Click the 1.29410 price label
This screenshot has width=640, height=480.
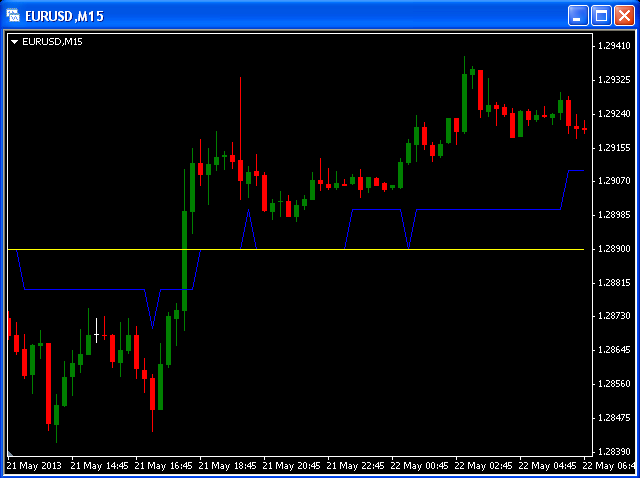tap(613, 46)
